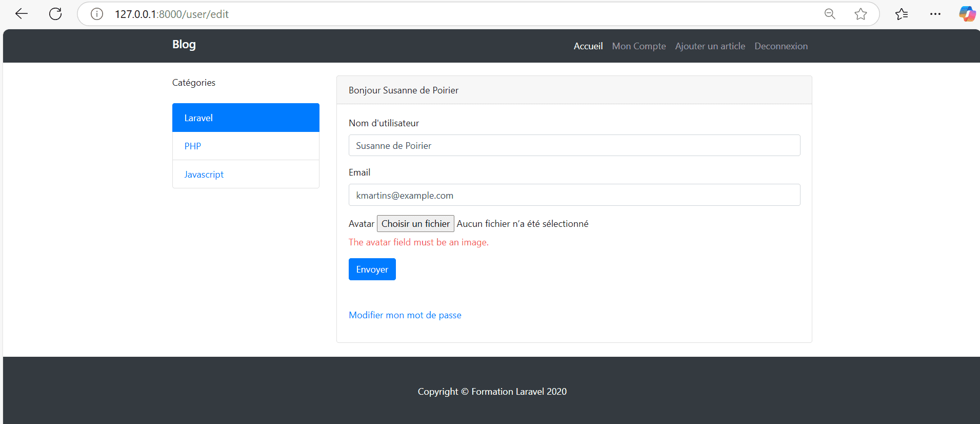Open browser settings three-dots menu

(x=935, y=14)
